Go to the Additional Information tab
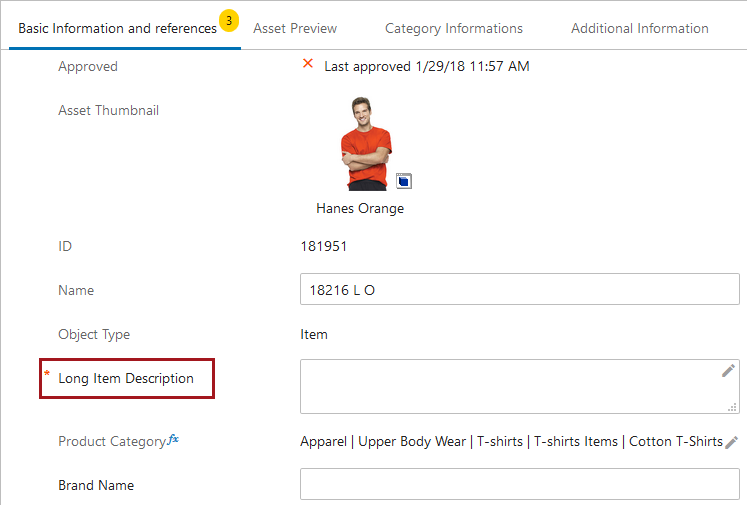 [x=639, y=28]
